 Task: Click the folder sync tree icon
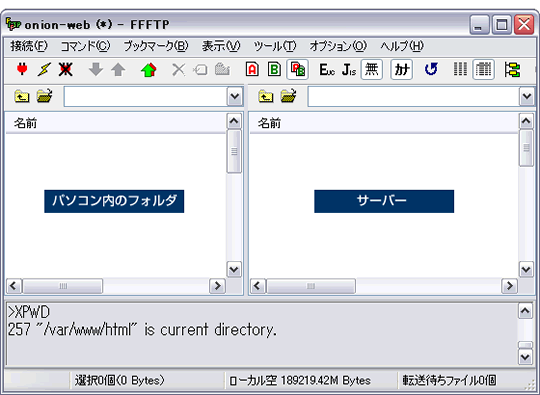click(x=512, y=70)
